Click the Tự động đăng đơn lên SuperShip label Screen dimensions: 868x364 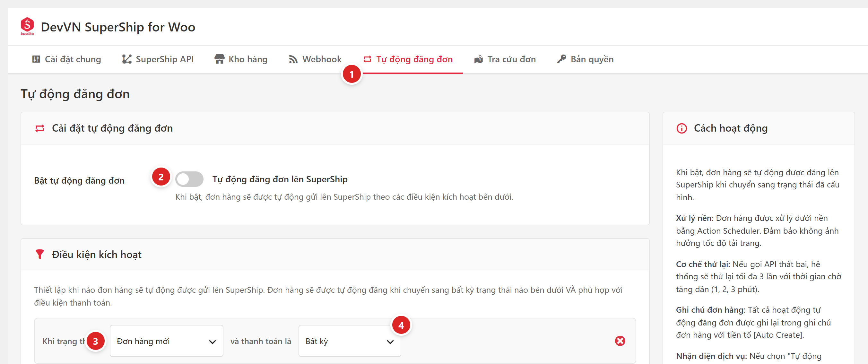pyautogui.click(x=280, y=179)
